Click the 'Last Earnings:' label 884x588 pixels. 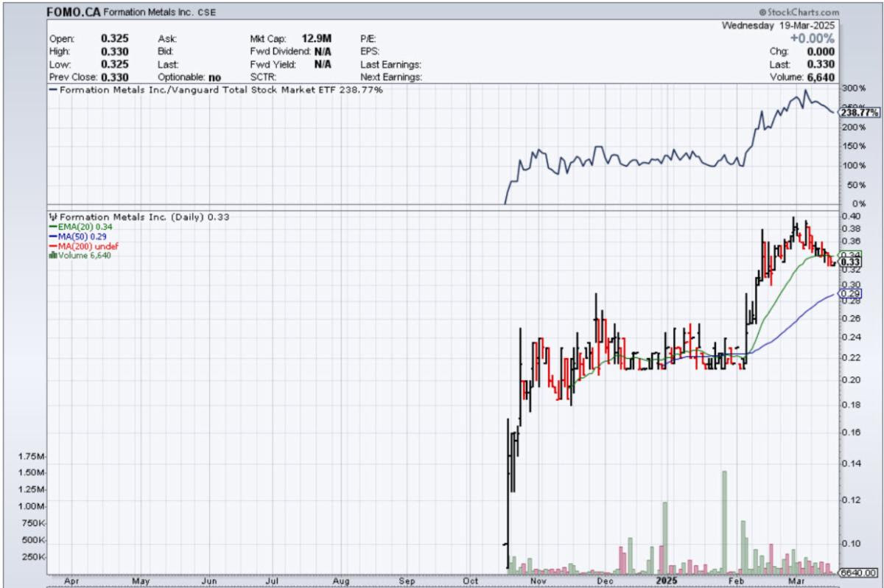390,64
